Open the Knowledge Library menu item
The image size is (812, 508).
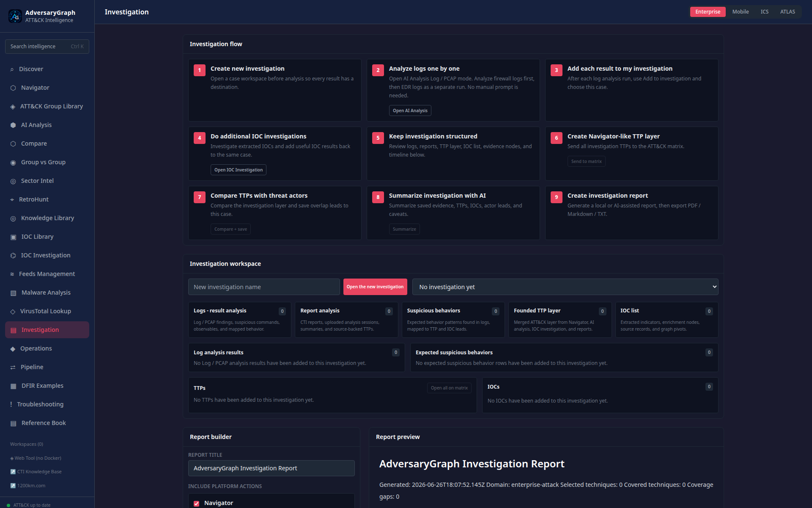click(x=47, y=218)
